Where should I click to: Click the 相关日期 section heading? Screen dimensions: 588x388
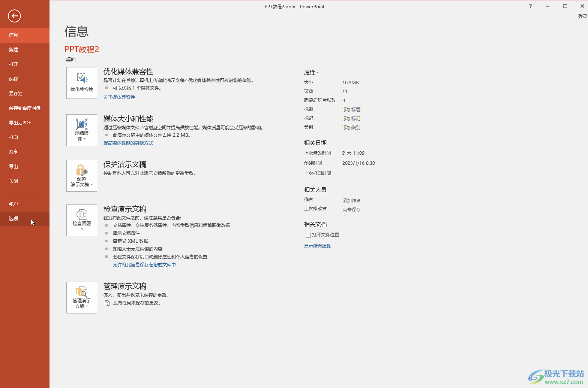click(x=315, y=143)
